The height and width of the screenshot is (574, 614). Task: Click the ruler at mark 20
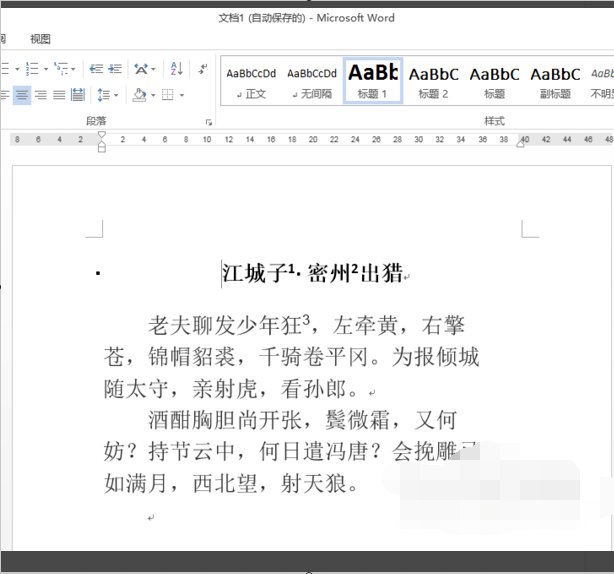[313, 139]
